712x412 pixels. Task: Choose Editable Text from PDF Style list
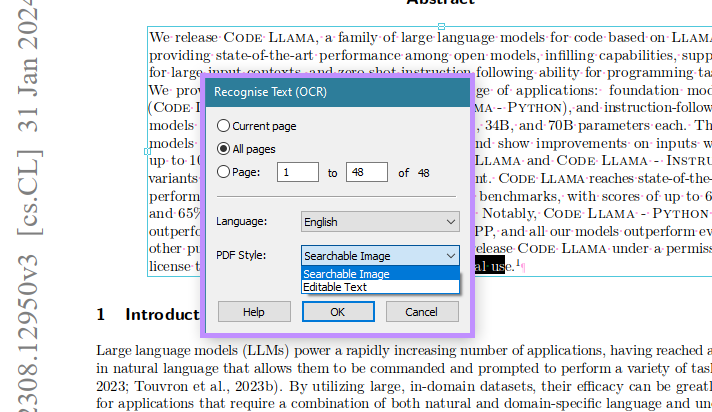tap(380, 287)
